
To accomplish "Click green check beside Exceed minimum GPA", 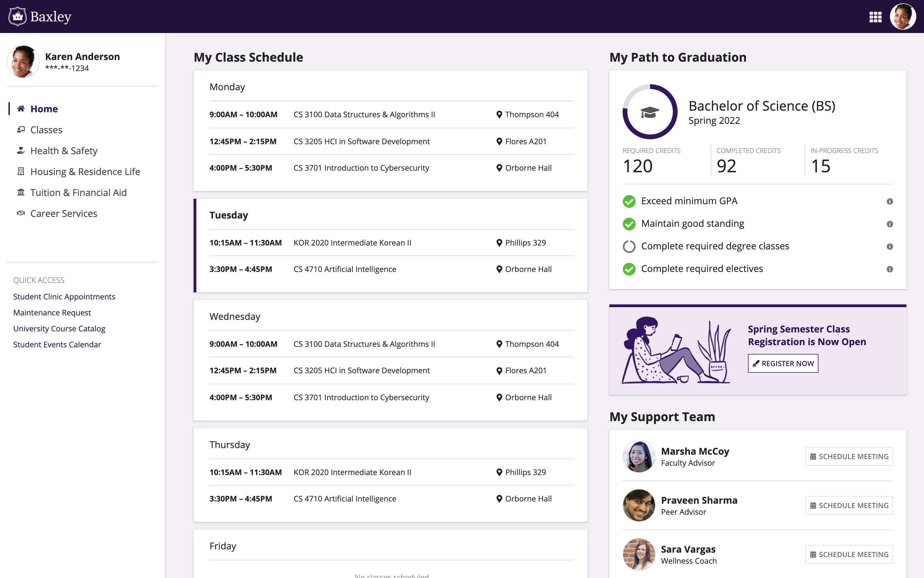I will [x=629, y=201].
